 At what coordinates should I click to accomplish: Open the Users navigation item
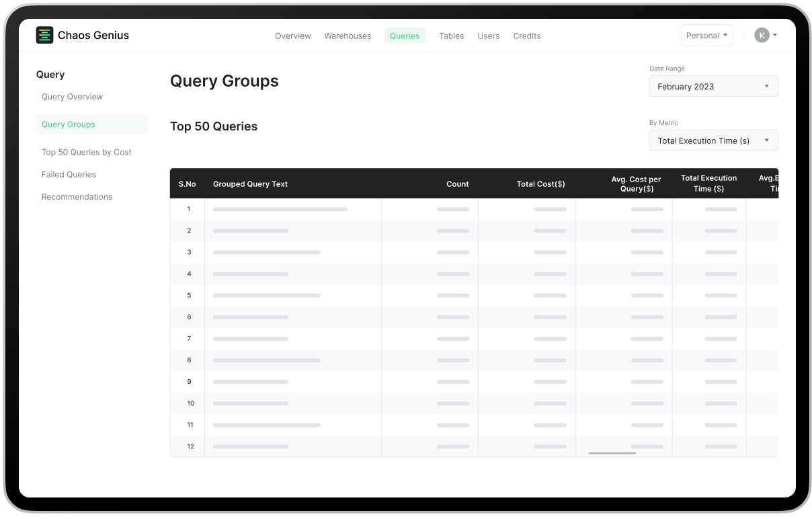tap(489, 36)
